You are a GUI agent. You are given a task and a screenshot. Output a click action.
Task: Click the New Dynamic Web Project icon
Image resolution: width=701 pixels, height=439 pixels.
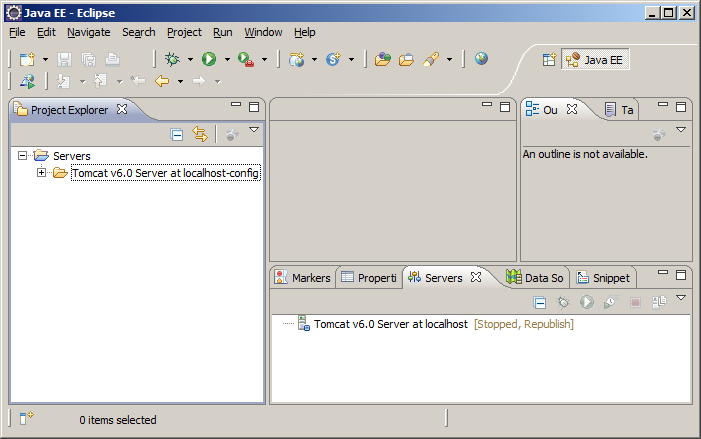(x=296, y=59)
